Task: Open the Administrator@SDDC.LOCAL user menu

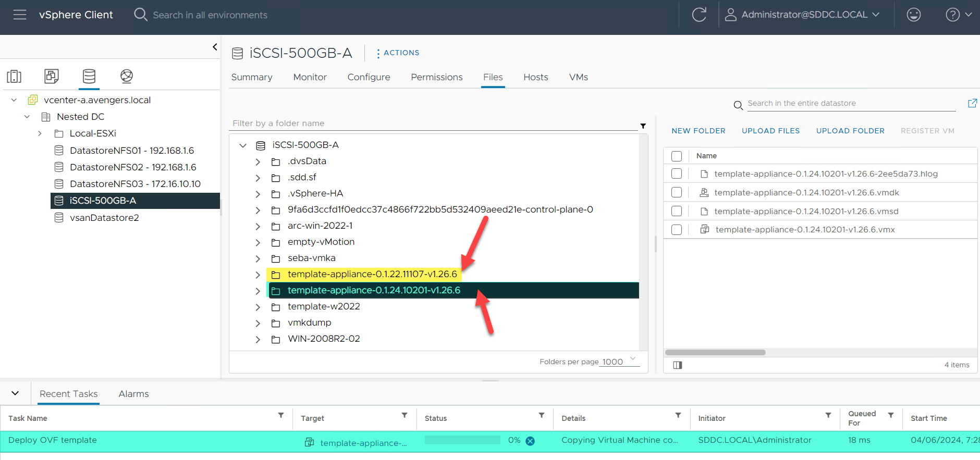Action: coord(803,15)
